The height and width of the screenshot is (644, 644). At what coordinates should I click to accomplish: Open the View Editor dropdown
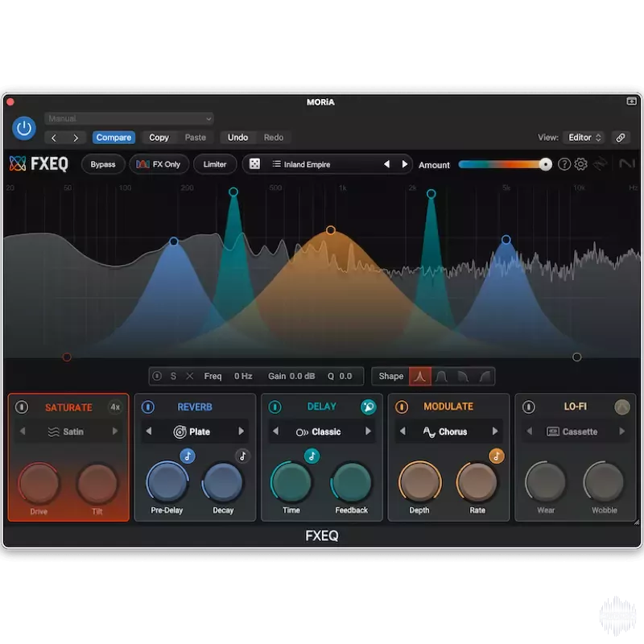584,138
